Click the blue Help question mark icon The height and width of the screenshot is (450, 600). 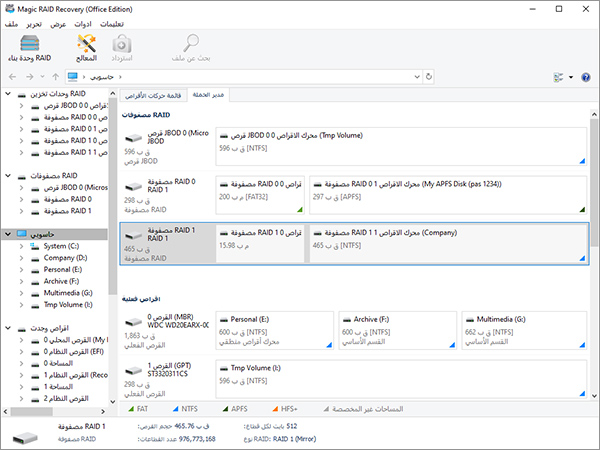coord(585,77)
